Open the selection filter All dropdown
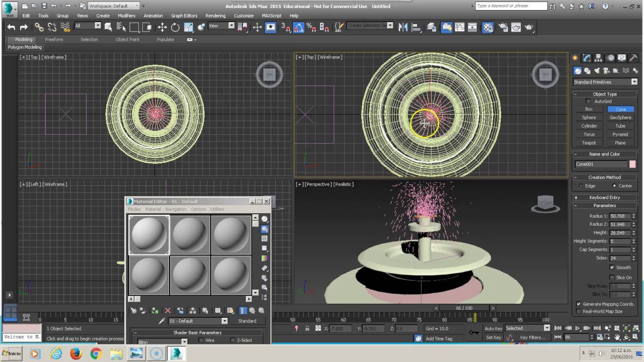This screenshot has width=644, height=362. [88, 26]
